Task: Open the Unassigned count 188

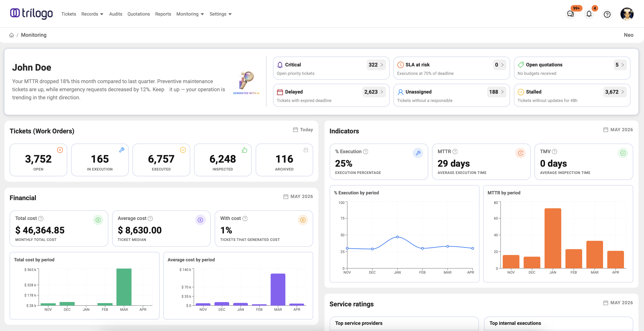Action: [497, 92]
